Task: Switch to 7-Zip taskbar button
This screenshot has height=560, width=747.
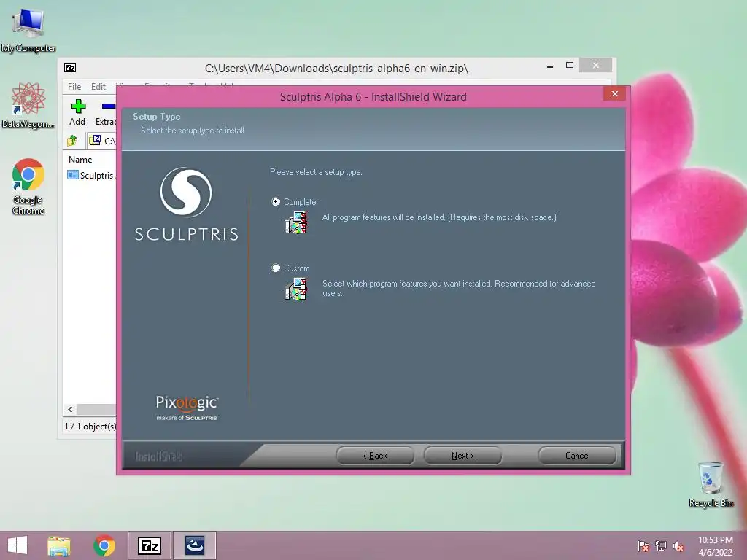Action: [x=149, y=545]
